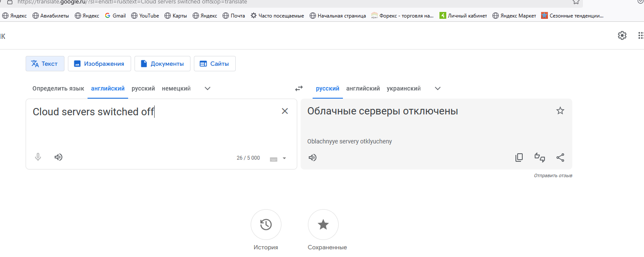
Task: Clear the source text with X icon
Action: 285,111
